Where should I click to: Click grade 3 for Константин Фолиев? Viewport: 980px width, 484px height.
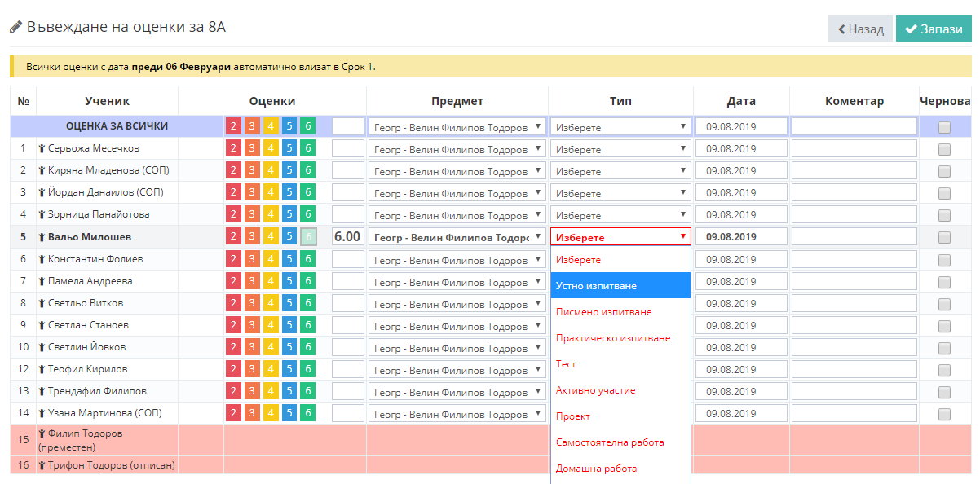pyautogui.click(x=252, y=259)
